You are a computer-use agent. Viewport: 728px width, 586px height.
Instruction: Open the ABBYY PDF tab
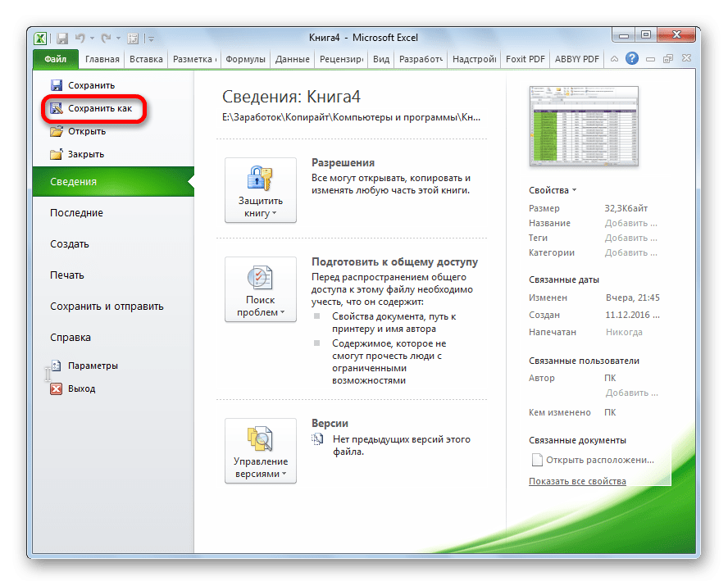click(576, 59)
